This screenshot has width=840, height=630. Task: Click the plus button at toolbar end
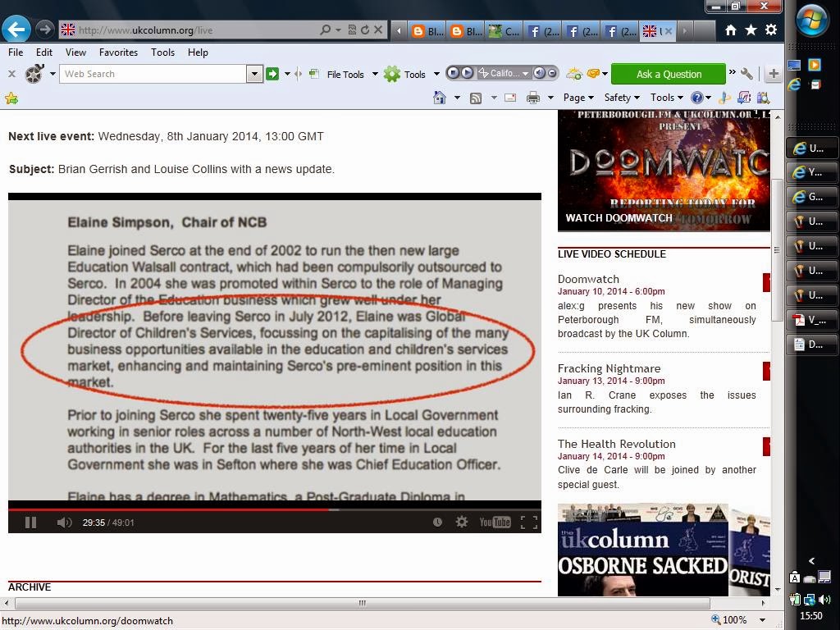[773, 74]
